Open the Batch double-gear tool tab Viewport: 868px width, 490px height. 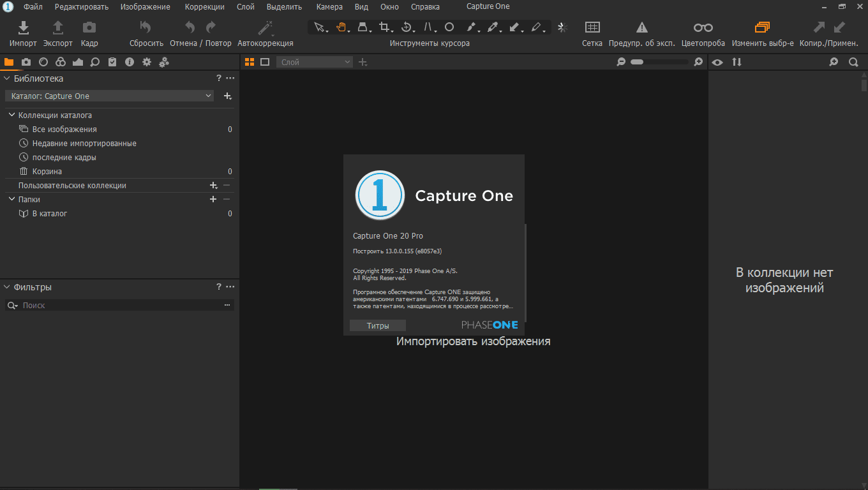(164, 62)
